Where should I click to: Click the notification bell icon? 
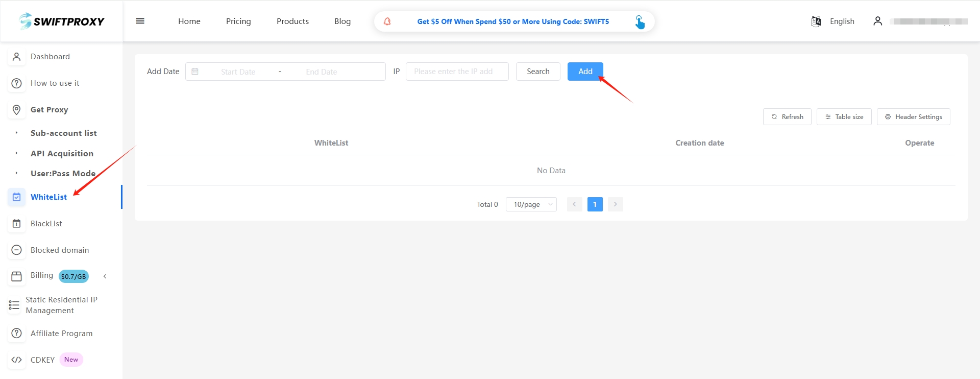tap(387, 21)
